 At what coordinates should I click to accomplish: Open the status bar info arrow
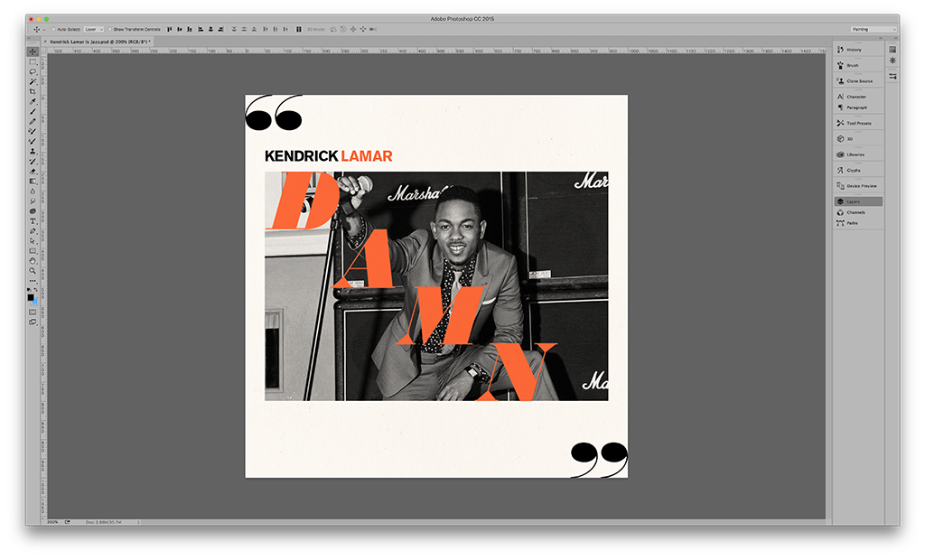[x=138, y=522]
